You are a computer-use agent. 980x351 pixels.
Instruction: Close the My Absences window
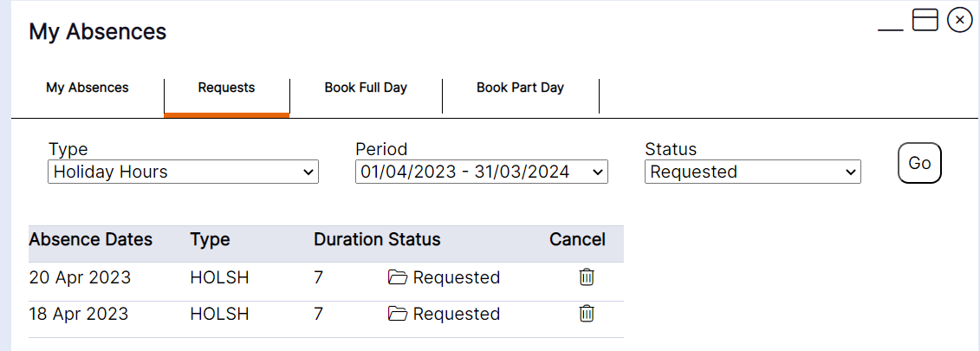coord(960,20)
